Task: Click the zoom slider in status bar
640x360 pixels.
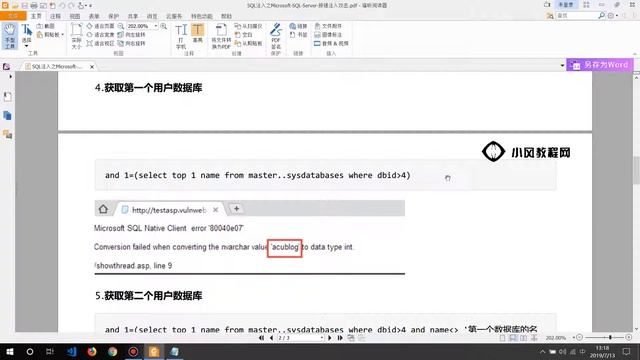Action: (x=604, y=338)
